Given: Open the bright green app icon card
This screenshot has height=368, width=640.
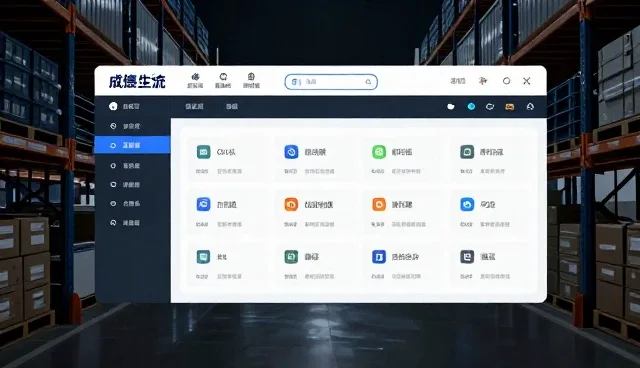Looking at the screenshot, I should (x=379, y=152).
